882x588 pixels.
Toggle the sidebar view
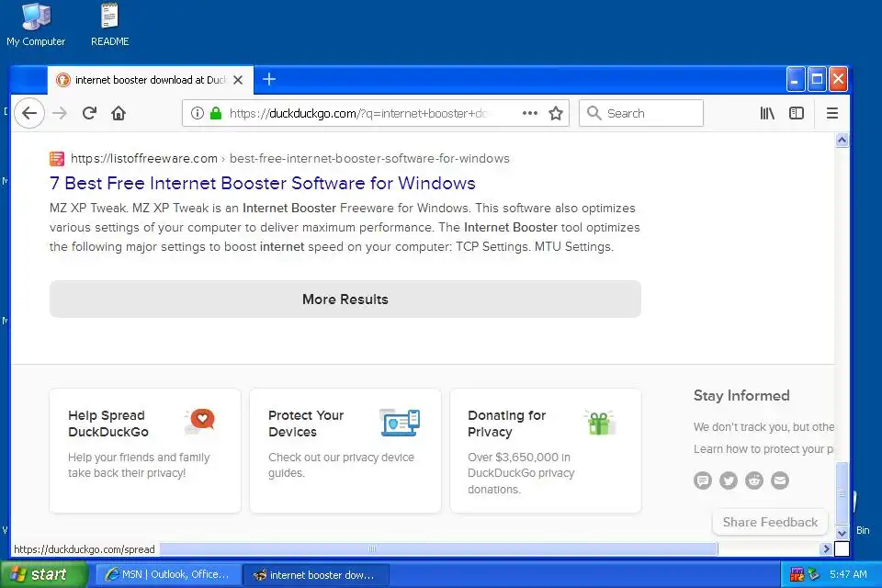click(797, 113)
